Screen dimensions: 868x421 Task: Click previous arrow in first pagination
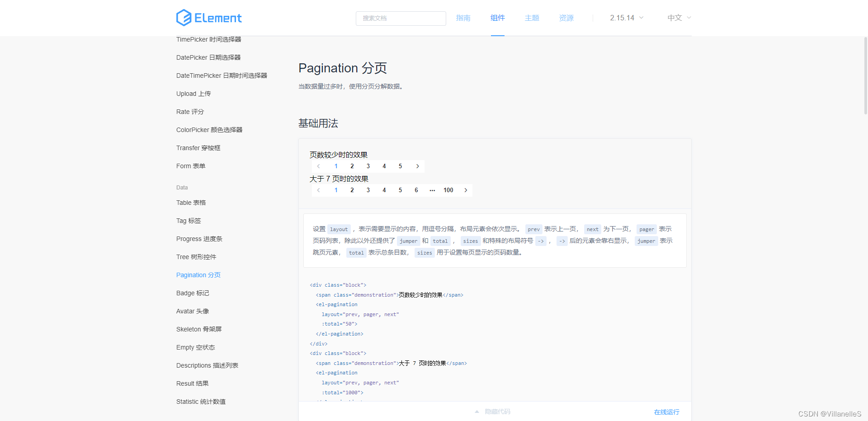click(x=318, y=166)
